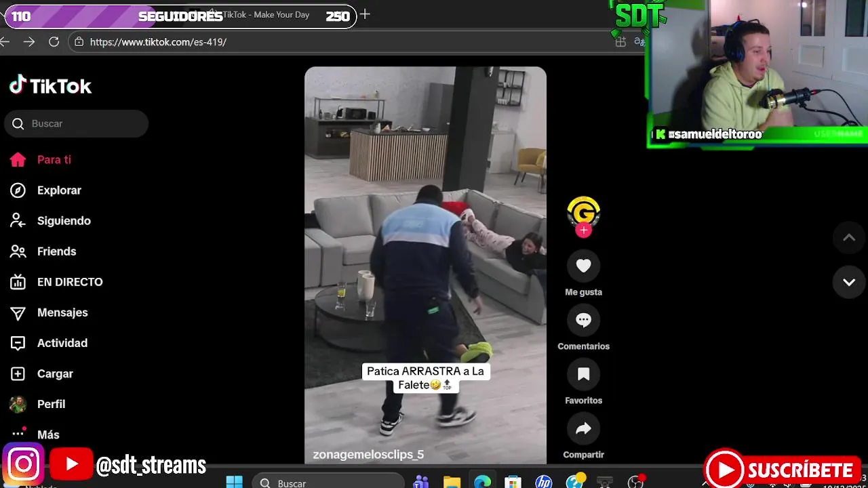The width and height of the screenshot is (868, 488).
Task: Open the OBS Studio taskbar icon
Action: coord(635,483)
